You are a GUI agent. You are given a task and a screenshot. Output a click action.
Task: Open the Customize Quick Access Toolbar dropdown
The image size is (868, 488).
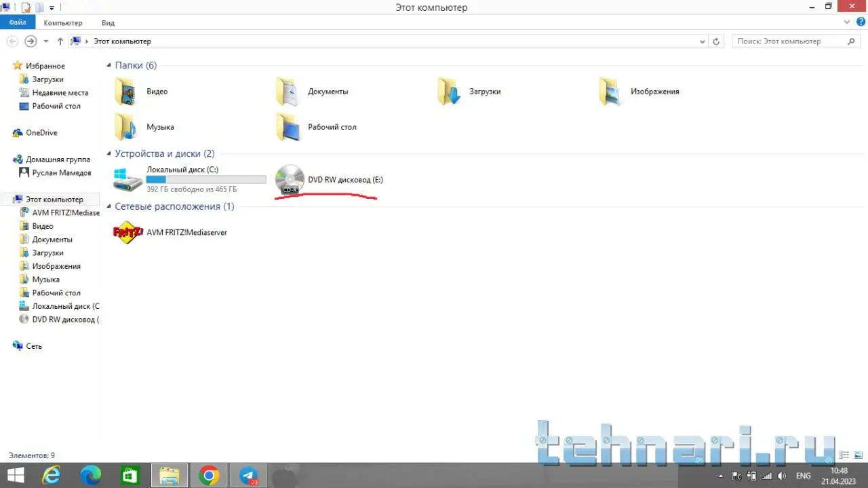coord(52,8)
